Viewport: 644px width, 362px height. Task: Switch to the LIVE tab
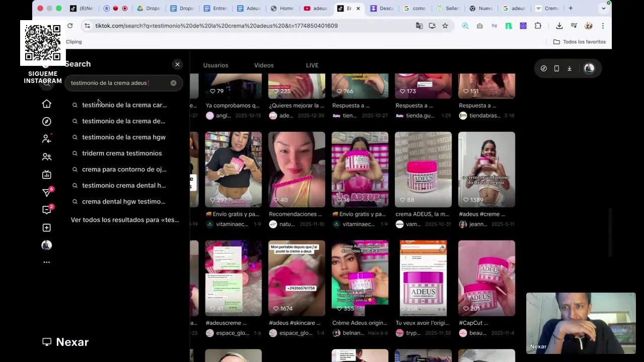[312, 65]
